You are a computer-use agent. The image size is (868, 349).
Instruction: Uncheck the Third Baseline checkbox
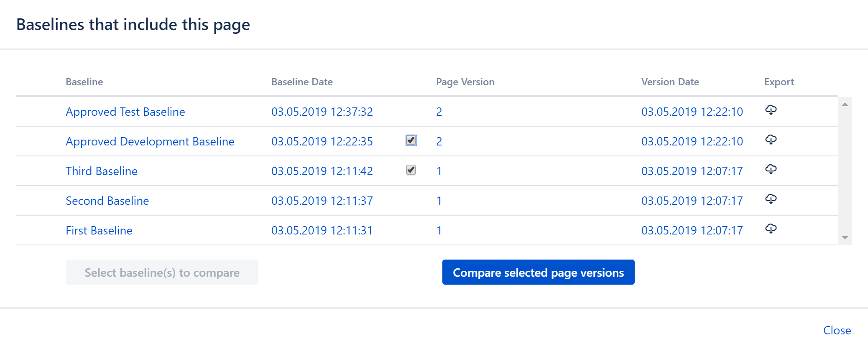click(x=411, y=170)
